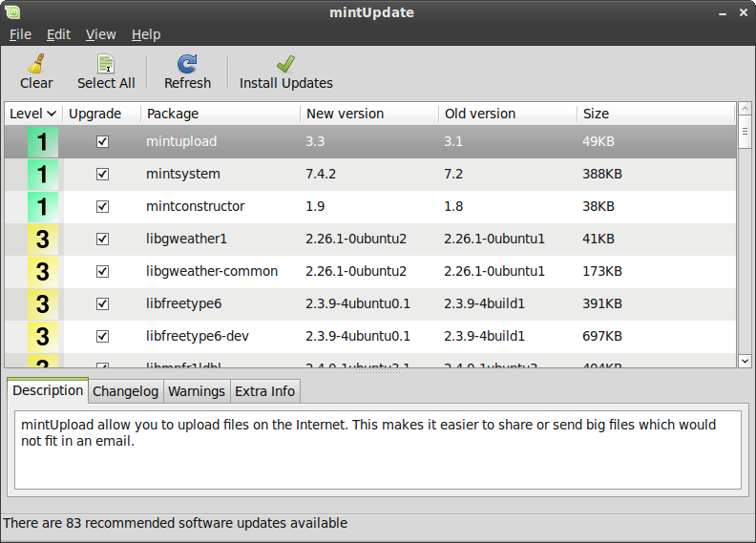
Task: Open the Edit menu
Action: click(x=58, y=34)
